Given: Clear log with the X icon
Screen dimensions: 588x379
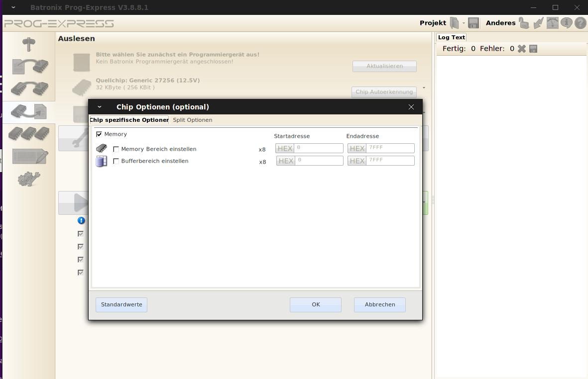Looking at the screenshot, I should 522,49.
